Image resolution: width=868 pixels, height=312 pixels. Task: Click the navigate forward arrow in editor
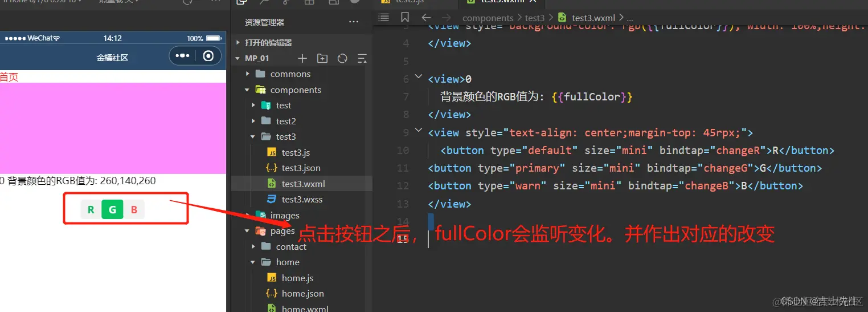tap(446, 18)
